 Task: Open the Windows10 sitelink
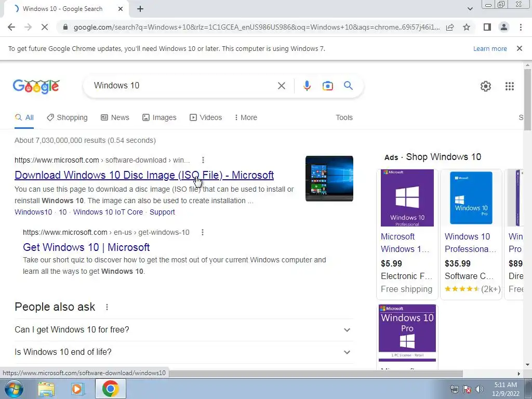[33, 212]
